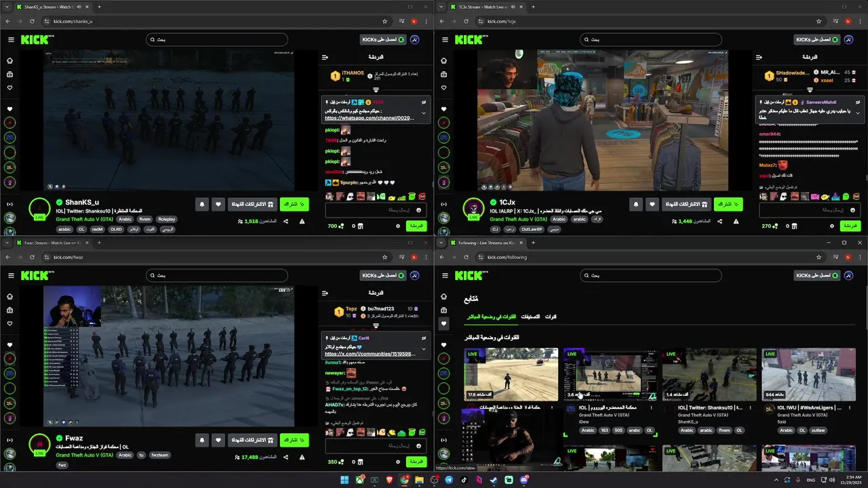Screen dimensions: 868x488
Task: Open the 17.6K viewers stream thumbnail
Action: pyautogui.click(x=511, y=374)
